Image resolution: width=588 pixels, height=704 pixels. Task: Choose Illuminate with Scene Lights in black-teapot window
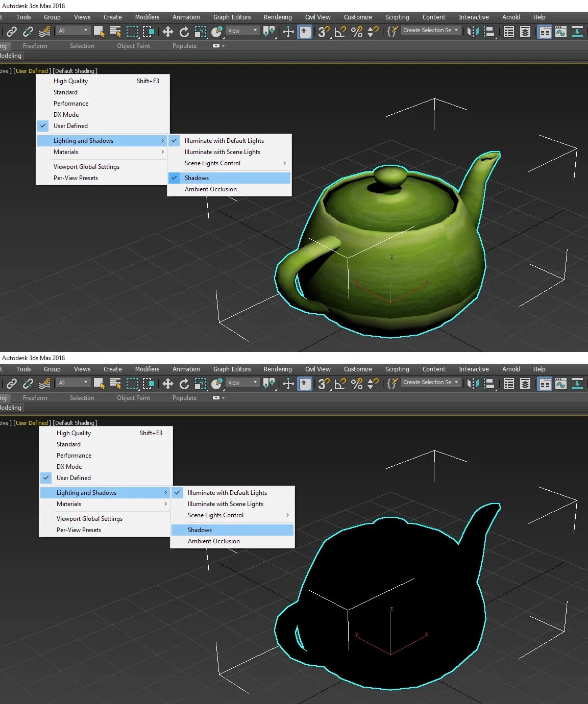pos(233,504)
